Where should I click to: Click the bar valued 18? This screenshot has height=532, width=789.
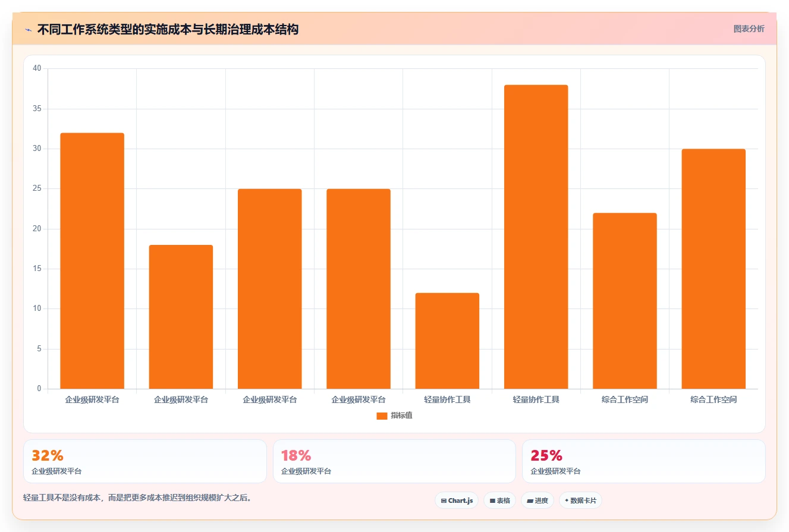click(181, 317)
